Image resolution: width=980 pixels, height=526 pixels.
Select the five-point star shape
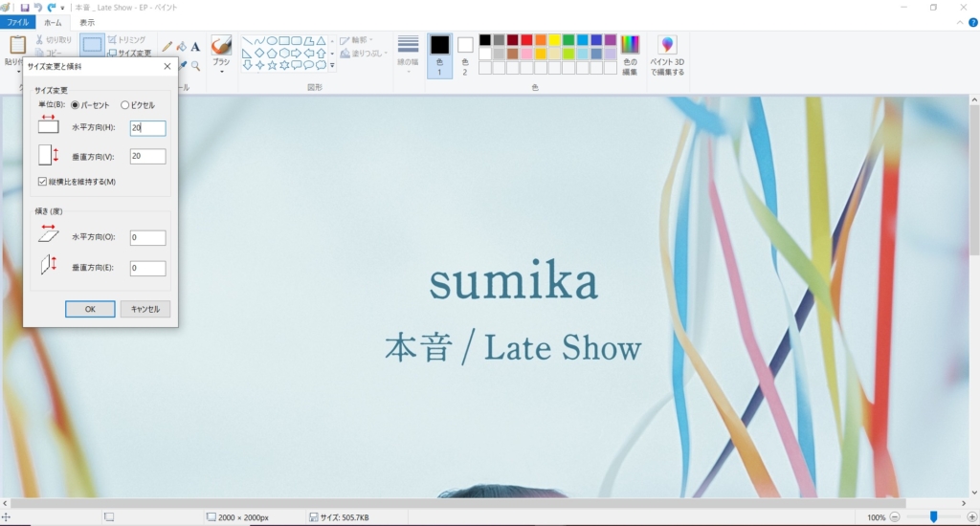tap(272, 65)
